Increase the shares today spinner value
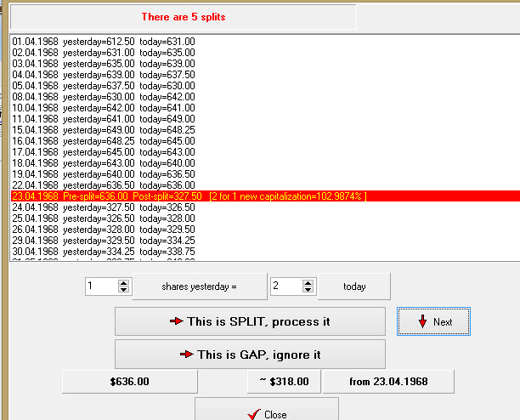The width and height of the screenshot is (520, 420). tap(308, 282)
